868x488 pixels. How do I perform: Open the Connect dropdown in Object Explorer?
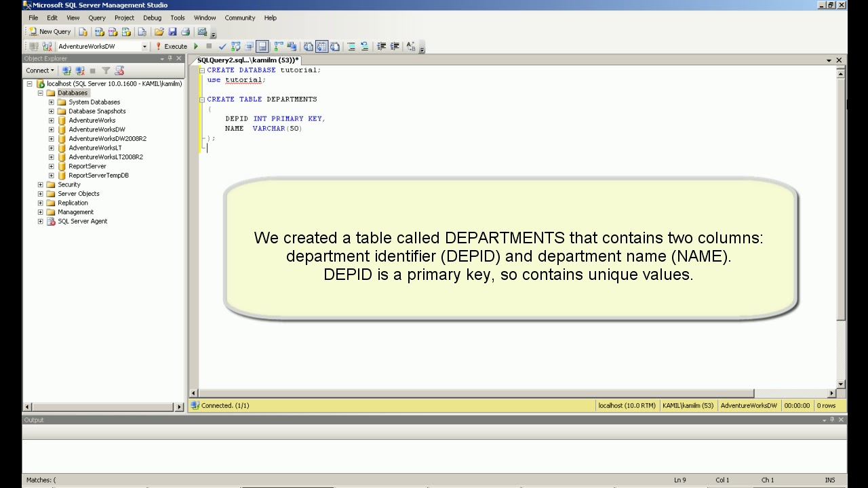click(x=40, y=70)
